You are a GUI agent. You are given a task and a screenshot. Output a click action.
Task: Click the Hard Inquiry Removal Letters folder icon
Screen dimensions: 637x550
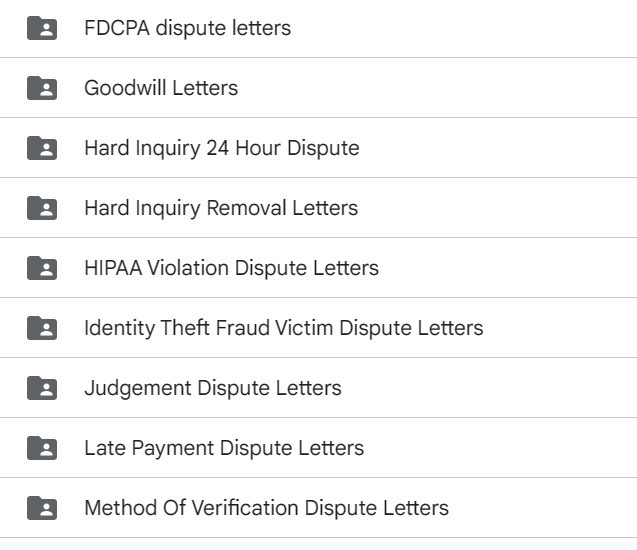(x=42, y=208)
